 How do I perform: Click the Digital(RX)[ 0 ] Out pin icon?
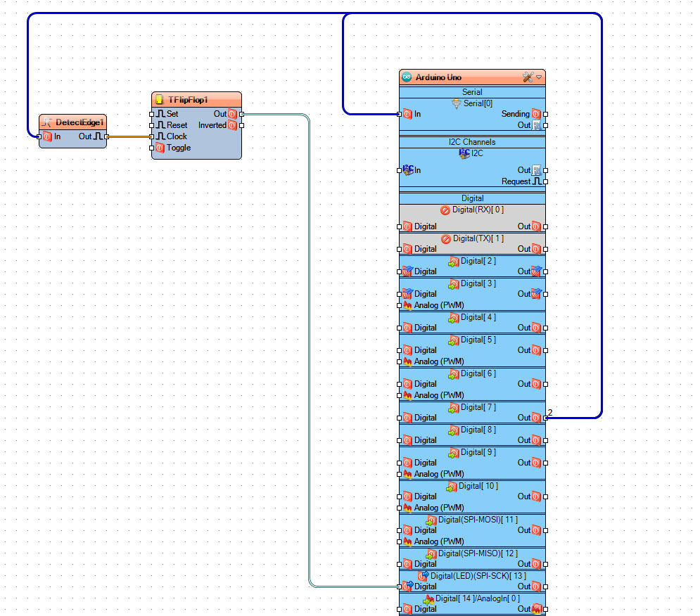pos(536,226)
